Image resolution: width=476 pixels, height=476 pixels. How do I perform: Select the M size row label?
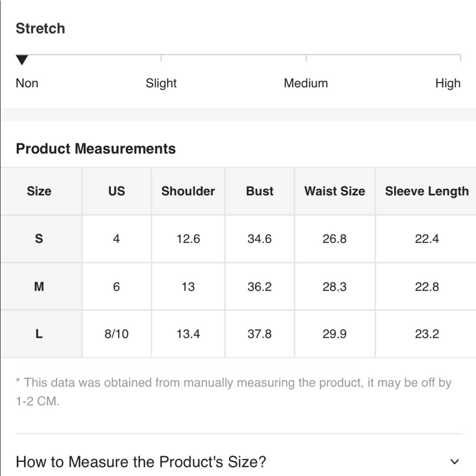pos(39,287)
